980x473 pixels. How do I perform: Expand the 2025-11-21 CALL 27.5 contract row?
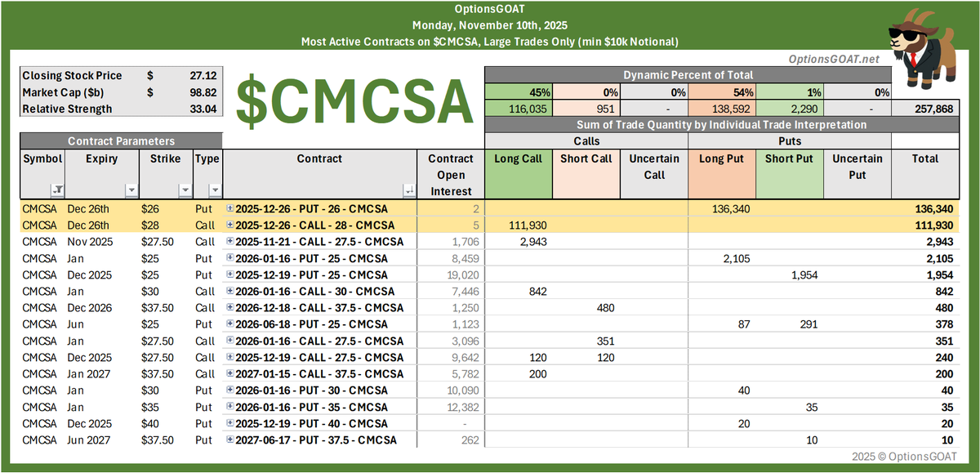pos(230,242)
